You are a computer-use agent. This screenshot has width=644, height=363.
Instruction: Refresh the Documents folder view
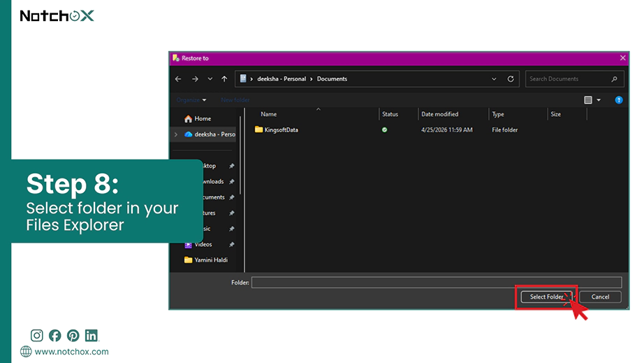511,79
